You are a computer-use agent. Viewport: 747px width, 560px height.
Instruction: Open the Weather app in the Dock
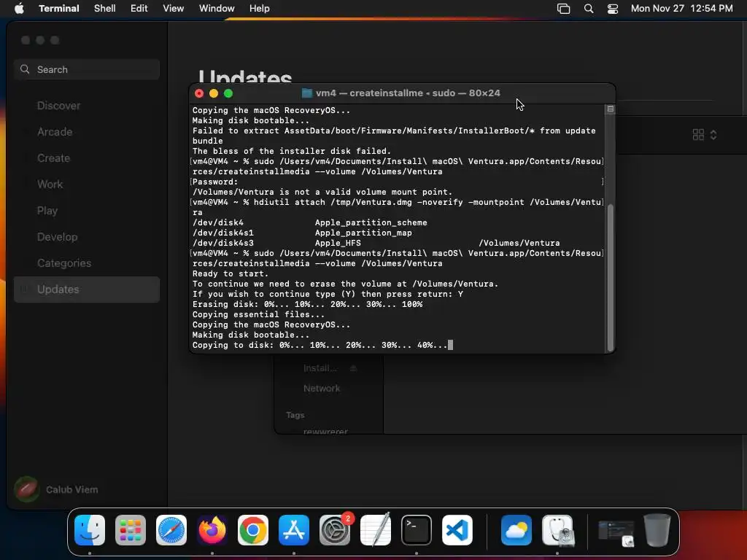point(516,530)
